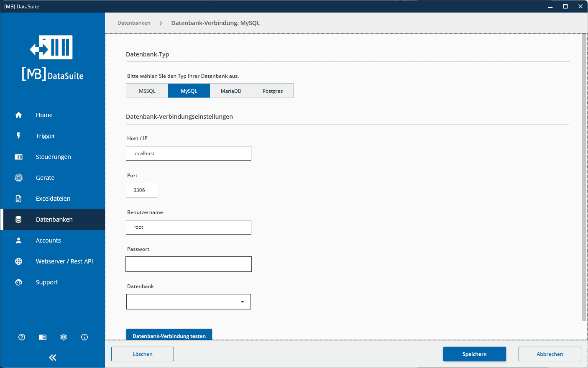
Task: Click the Trigger lightning bolt icon
Action: pos(18,136)
